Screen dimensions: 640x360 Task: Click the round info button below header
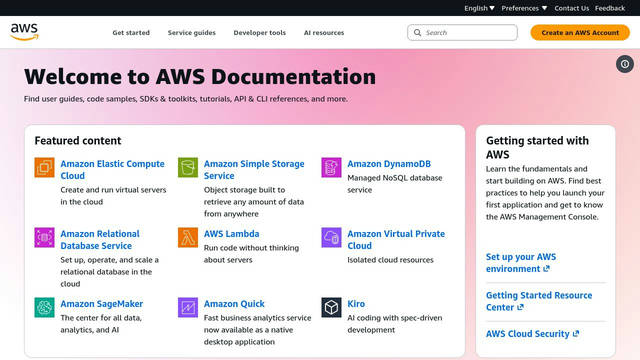point(625,64)
